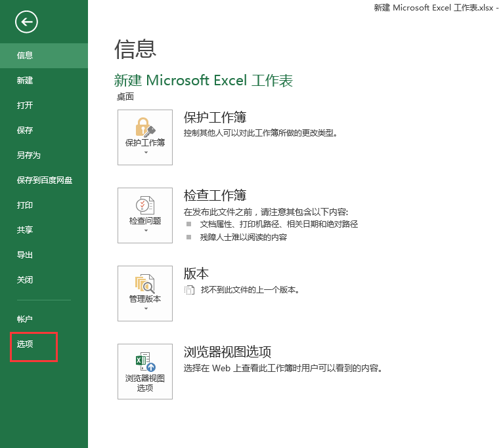Viewport: 501px width, 448px height.
Task: Click the window title 新建 Microsoft Excel 工作表.xlsx
Action: click(433, 8)
